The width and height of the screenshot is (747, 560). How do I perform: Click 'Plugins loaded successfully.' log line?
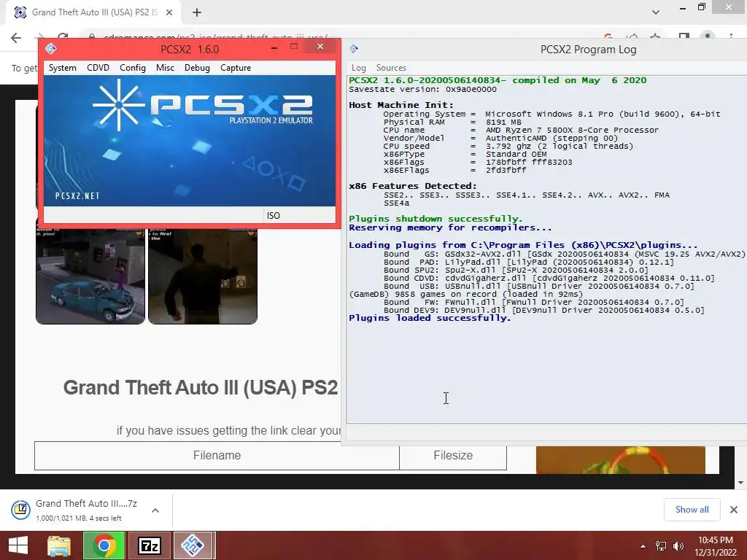click(430, 318)
